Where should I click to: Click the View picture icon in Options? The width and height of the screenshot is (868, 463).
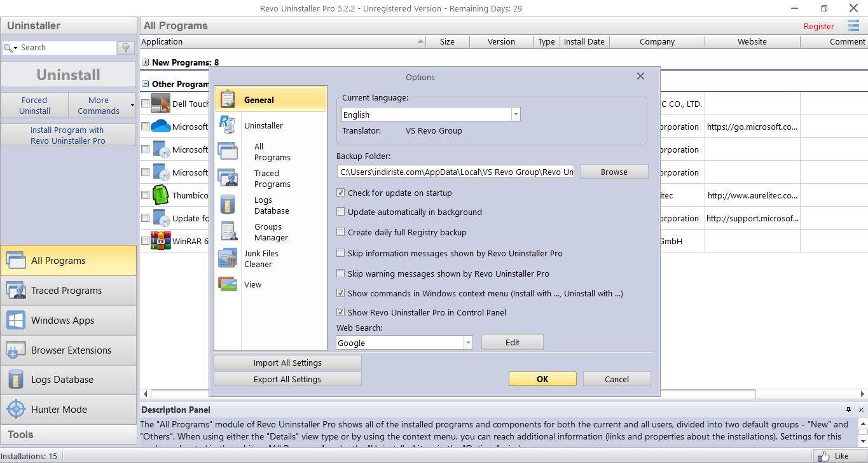tap(227, 284)
